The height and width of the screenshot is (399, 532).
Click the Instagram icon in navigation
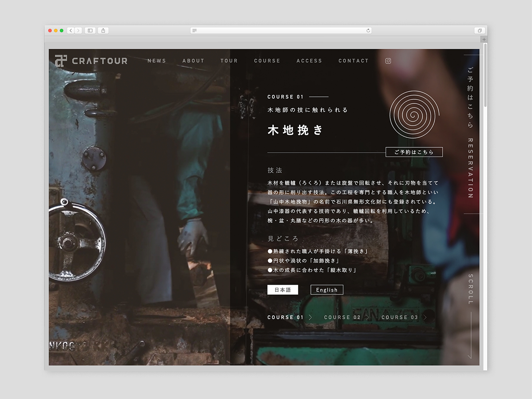[388, 61]
